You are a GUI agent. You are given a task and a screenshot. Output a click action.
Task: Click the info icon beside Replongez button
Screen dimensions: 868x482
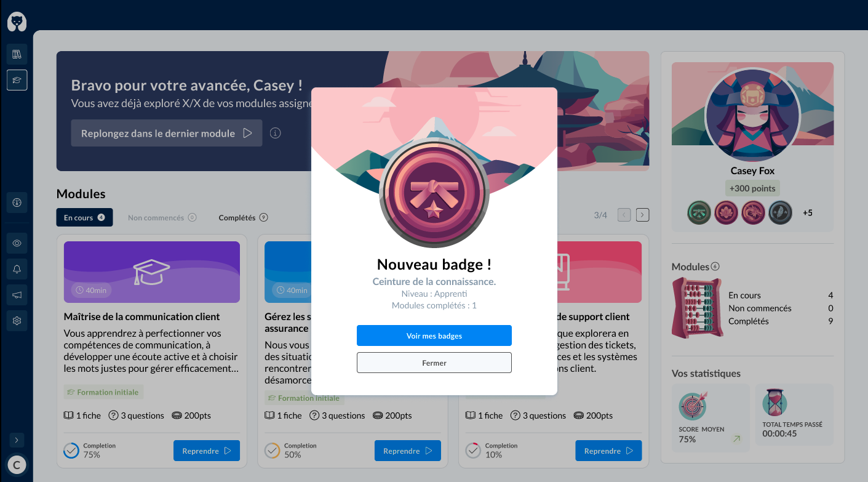(x=276, y=133)
